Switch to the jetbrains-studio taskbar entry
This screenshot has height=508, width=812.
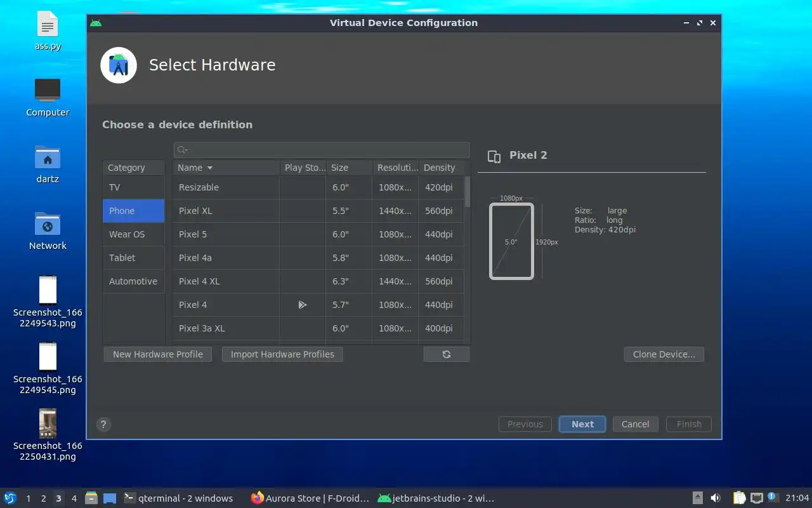pos(436,498)
